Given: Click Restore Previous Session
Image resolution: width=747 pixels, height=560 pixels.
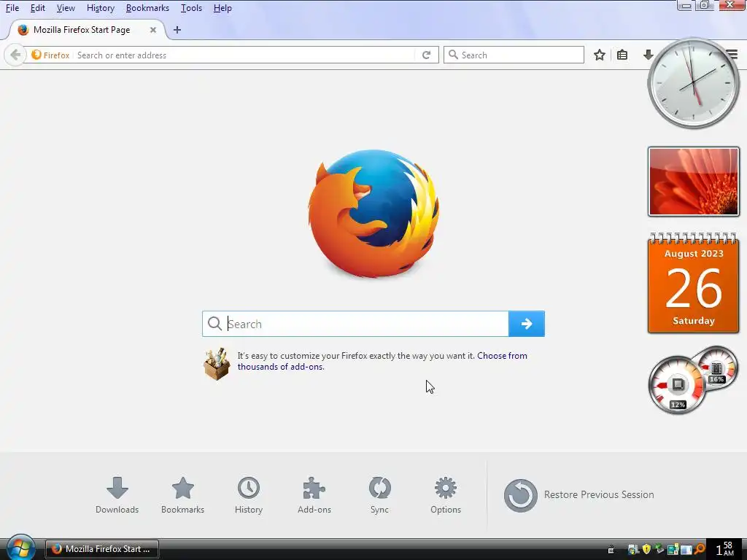Looking at the screenshot, I should (578, 495).
